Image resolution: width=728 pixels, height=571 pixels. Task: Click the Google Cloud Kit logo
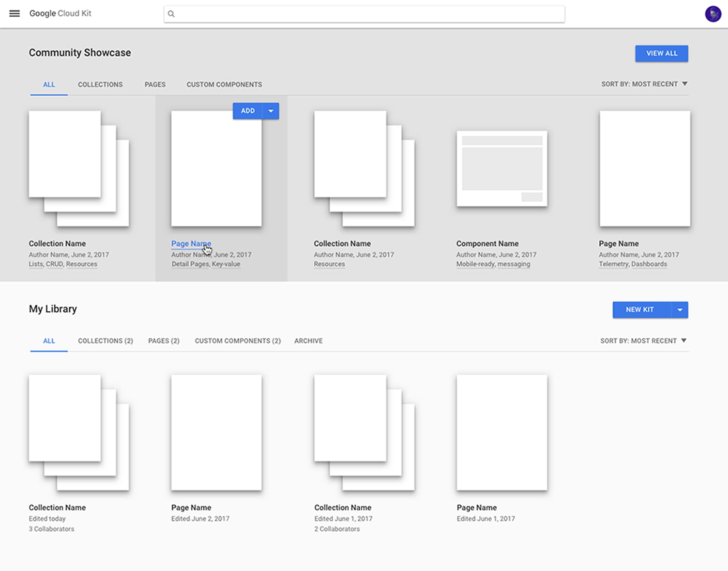tap(60, 13)
